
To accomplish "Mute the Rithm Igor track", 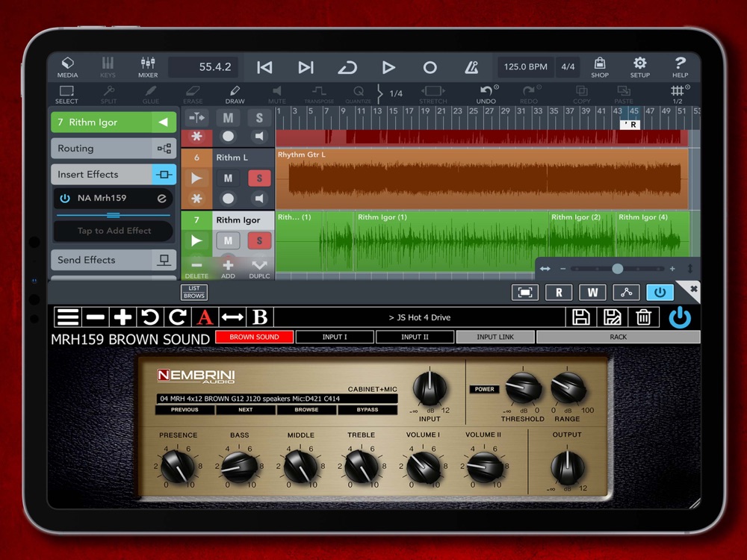I will coord(228,240).
